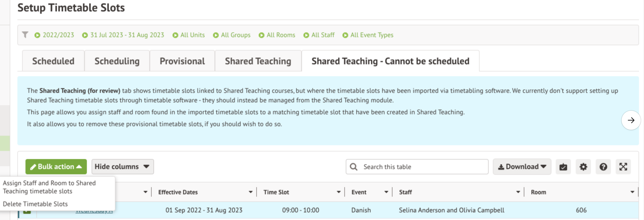Open the table settings gear icon
This screenshot has width=644, height=220.
[x=583, y=167]
